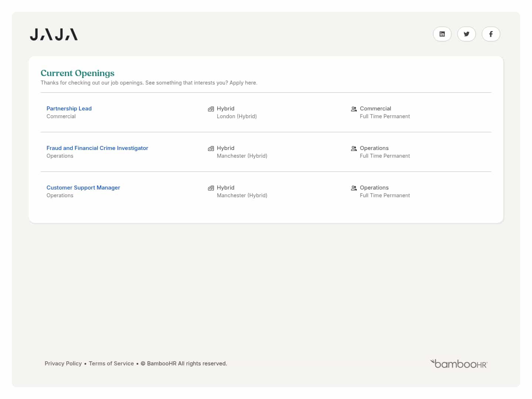The width and height of the screenshot is (532, 399).
Task: Open the Terms of Service
Action: tap(111, 364)
